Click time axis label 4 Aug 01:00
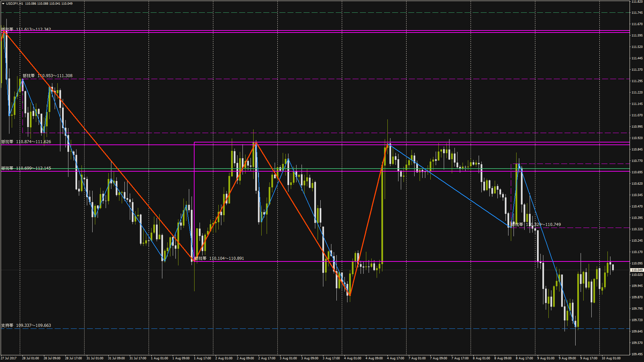Viewport: 644px width, 362px height. pos(353,358)
